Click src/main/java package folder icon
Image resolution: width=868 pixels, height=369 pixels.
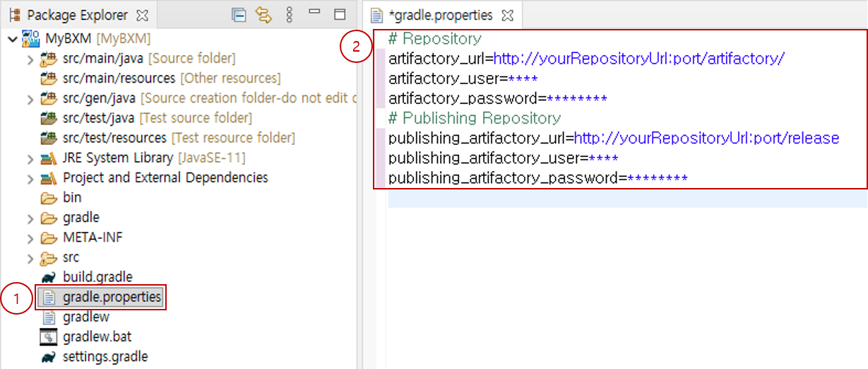pyautogui.click(x=49, y=59)
